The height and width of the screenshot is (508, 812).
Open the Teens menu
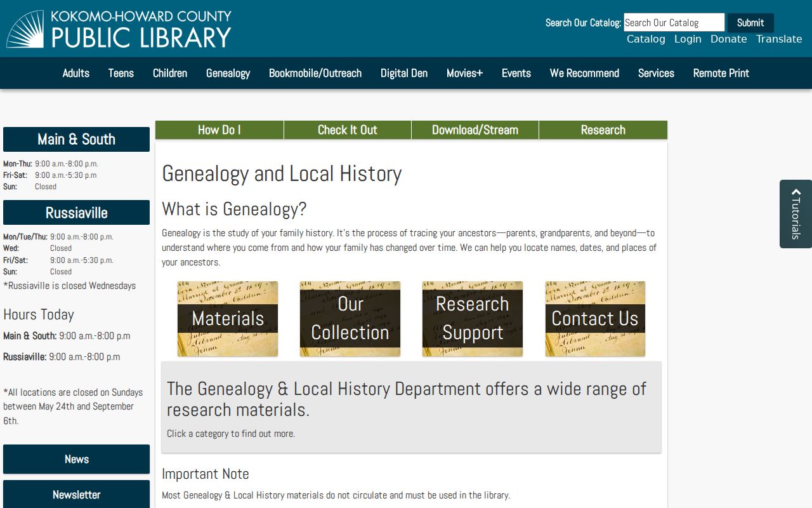click(121, 73)
